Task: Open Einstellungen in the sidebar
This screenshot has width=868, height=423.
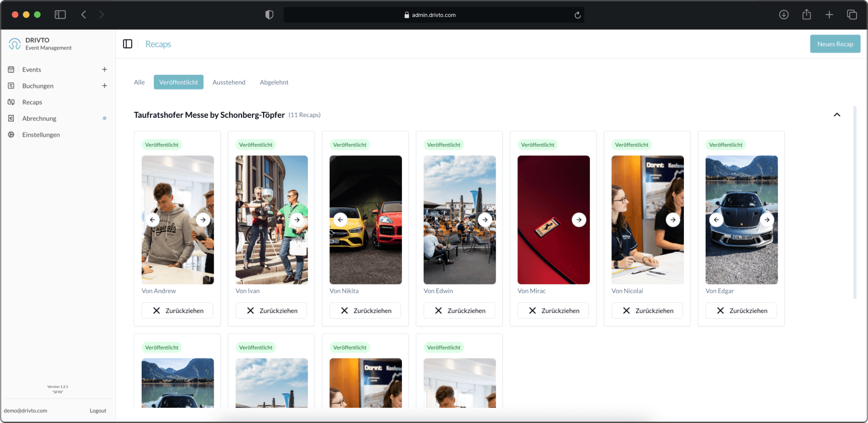Action: tap(41, 135)
